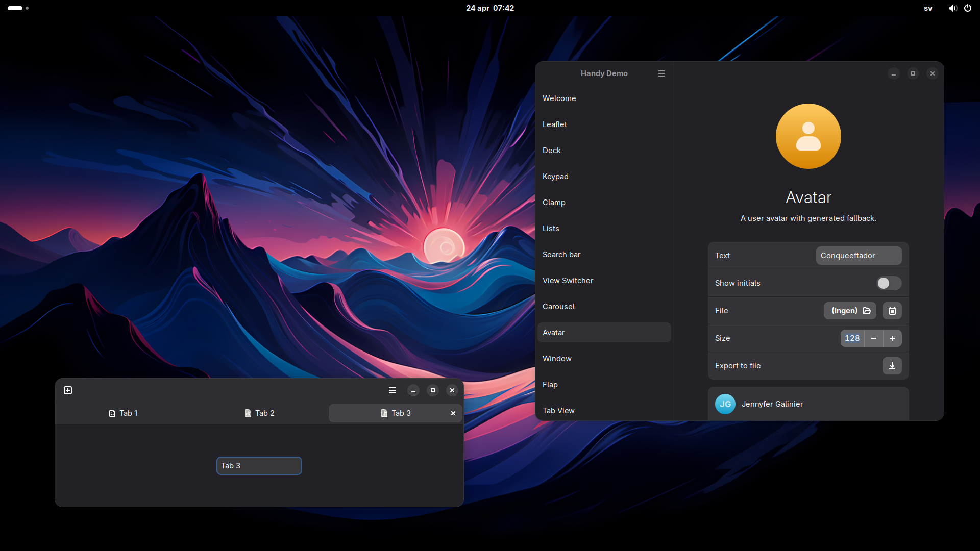Screen dimensions: 980x551
Task: Select Carousel in the sidebar
Action: (558, 307)
